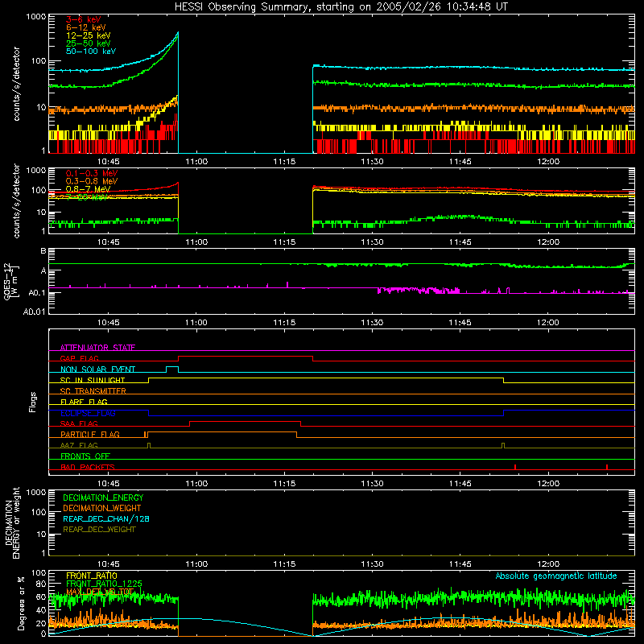The image size is (644, 644).
Task: Select the green FRONT_RATIO_1225 legend label
Action: tap(104, 584)
